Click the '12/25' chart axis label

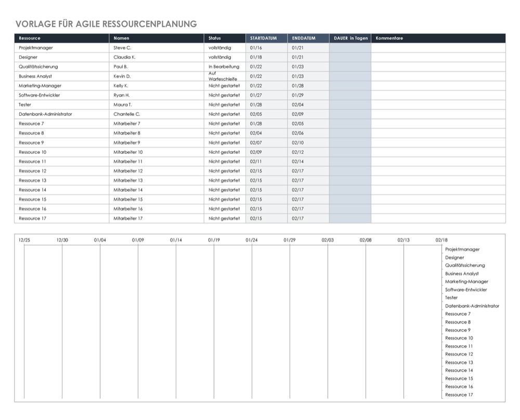pyautogui.click(x=24, y=240)
